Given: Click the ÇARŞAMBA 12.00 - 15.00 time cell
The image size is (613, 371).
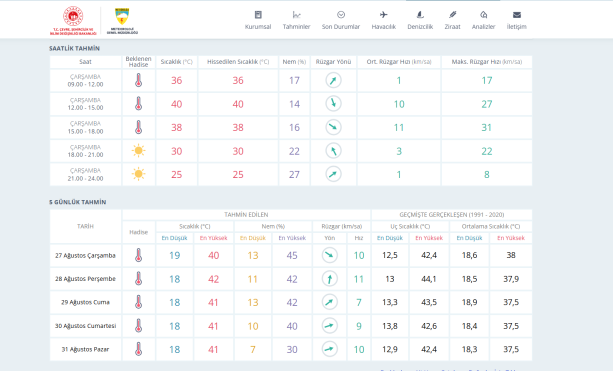Looking at the screenshot, I should pyautogui.click(x=85, y=104).
